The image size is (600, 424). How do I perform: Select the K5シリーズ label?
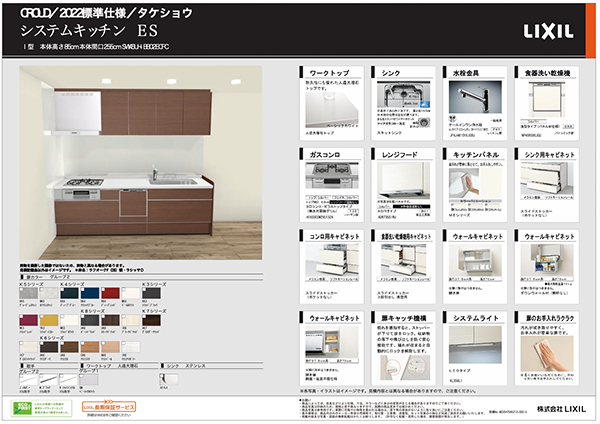pos(31,285)
